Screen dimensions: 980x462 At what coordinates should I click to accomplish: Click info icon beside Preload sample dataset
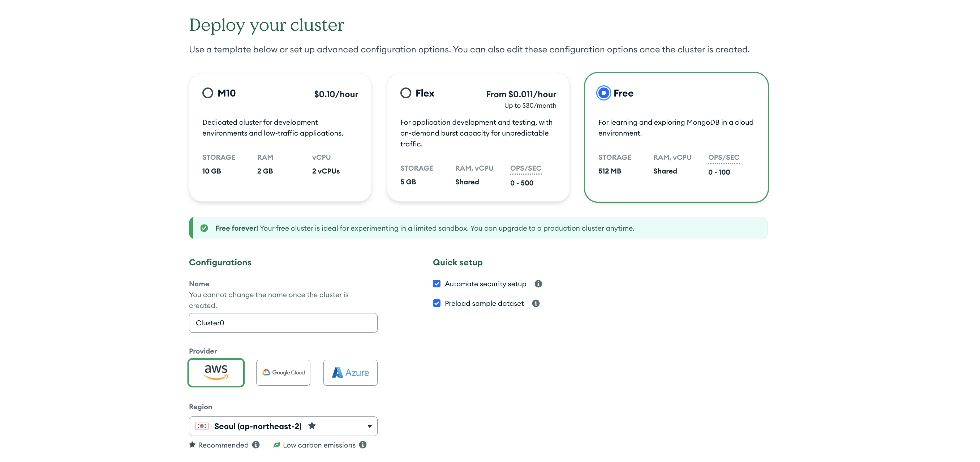pyautogui.click(x=536, y=303)
